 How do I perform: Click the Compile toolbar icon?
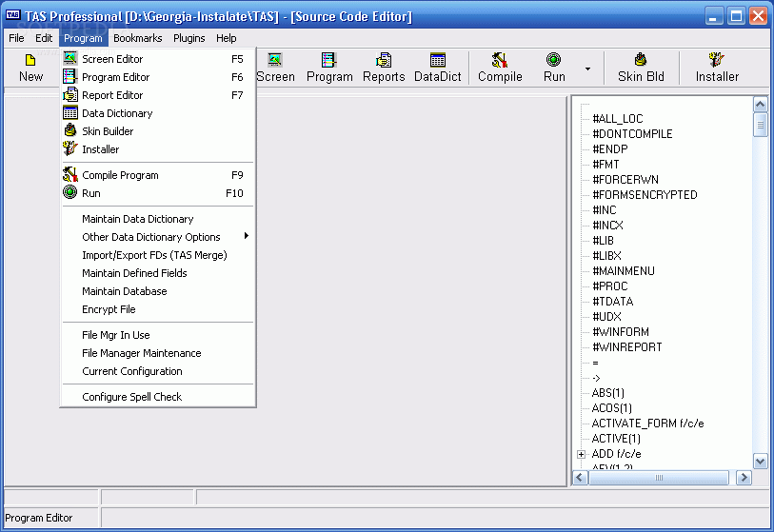[500, 69]
